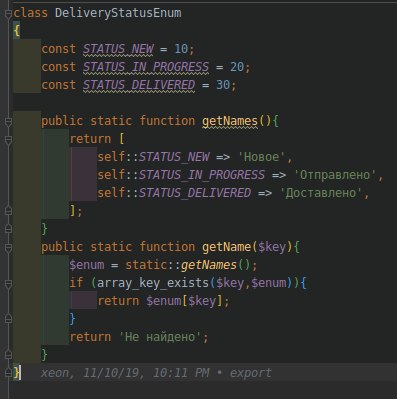Click STATUS_DELIVERED in its const declaration
This screenshot has width=397, height=399.
(x=139, y=85)
